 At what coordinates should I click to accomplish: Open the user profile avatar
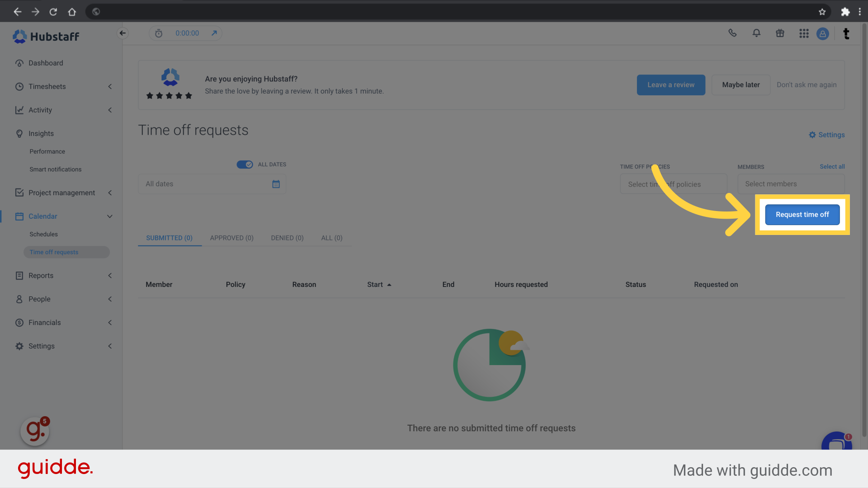[x=823, y=33]
